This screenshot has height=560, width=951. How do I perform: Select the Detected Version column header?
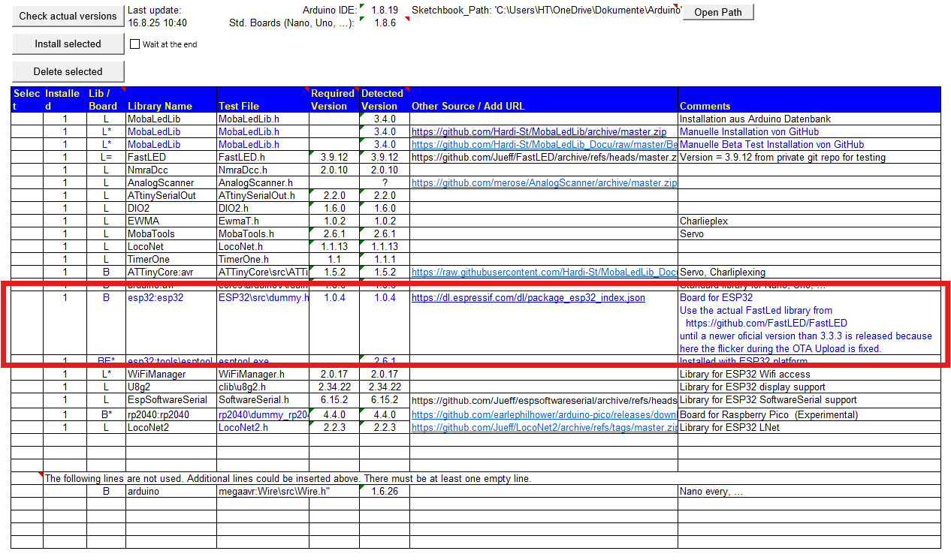coord(383,100)
